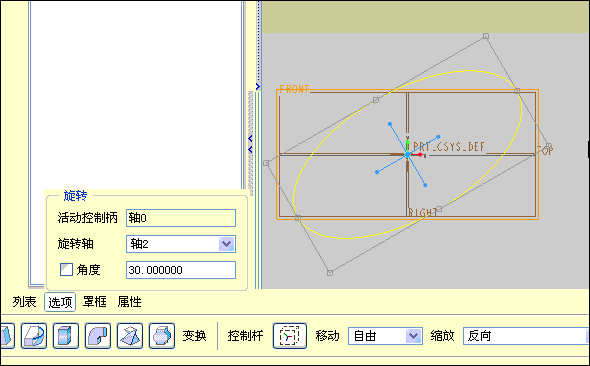The image size is (590, 366).
Task: Click the marquee edge handle right of the FRONT label
Action: click(376, 100)
